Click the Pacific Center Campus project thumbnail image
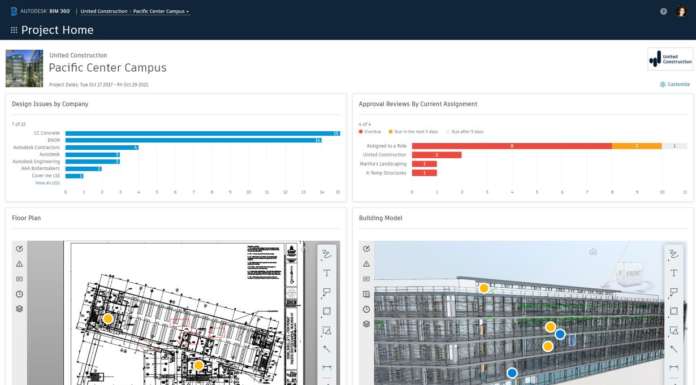This screenshot has height=385, width=696. (24, 68)
